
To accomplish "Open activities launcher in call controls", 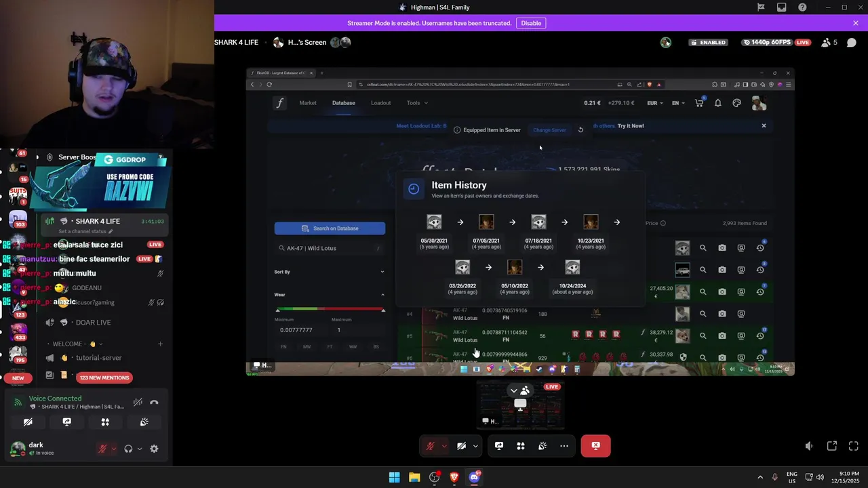I will pos(521,446).
